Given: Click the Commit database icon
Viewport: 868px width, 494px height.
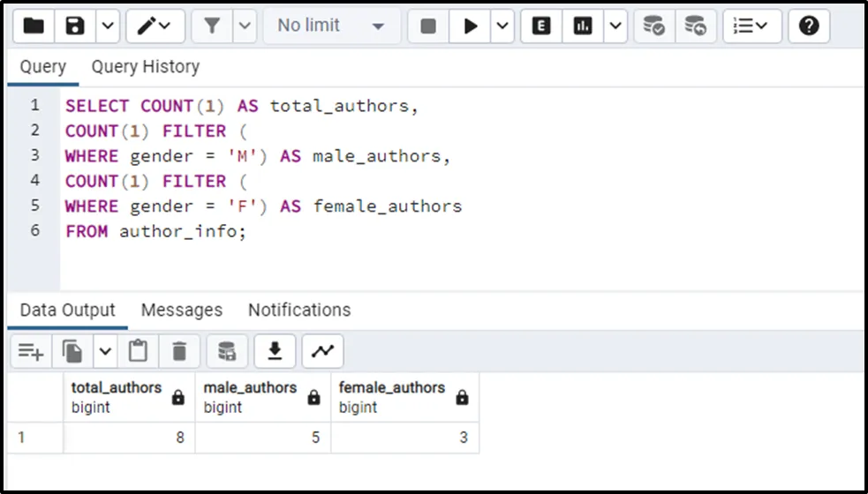Looking at the screenshot, I should (653, 26).
